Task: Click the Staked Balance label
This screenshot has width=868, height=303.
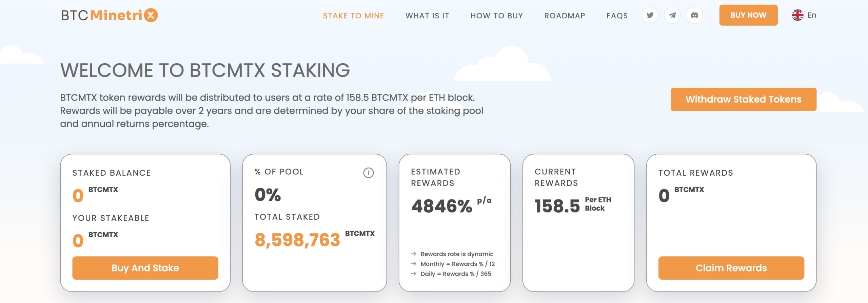Action: (x=112, y=173)
